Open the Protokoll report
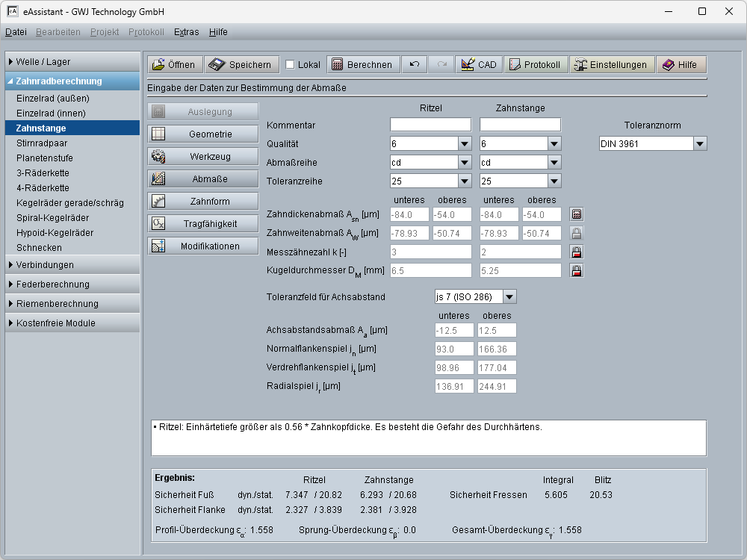Viewport: 747px width, 560px height. pos(535,65)
